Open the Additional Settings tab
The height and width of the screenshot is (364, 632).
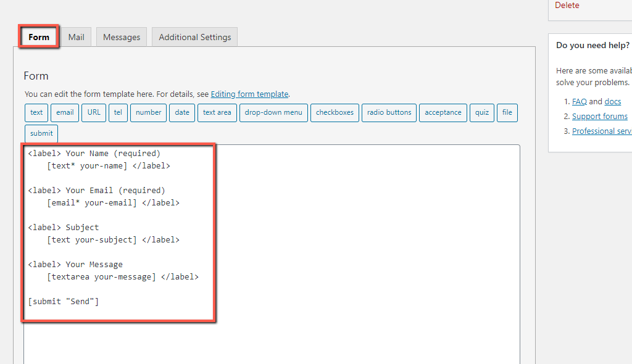194,37
